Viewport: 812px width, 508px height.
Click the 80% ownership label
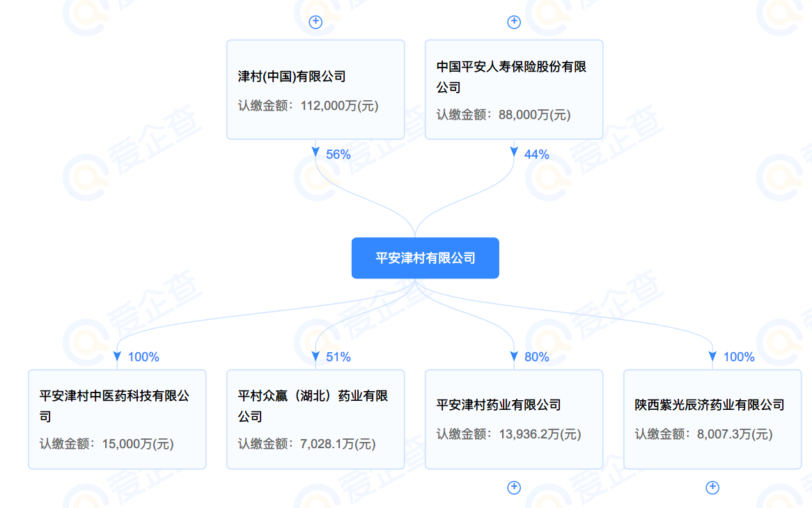click(x=536, y=357)
